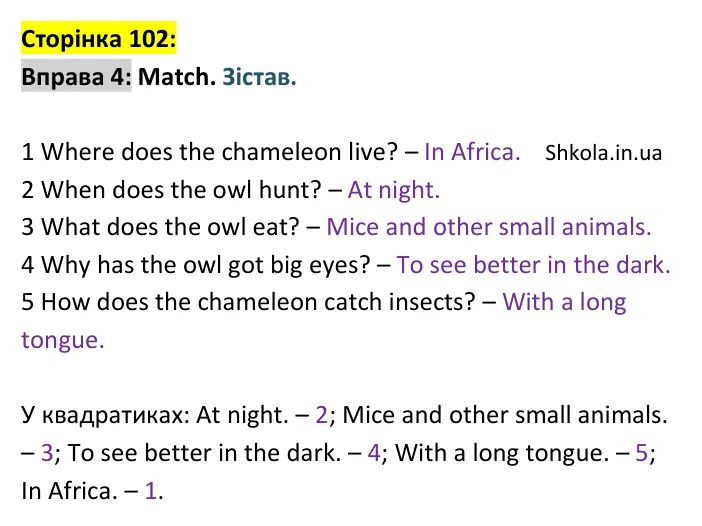Click the teal word Зістав

(259, 77)
